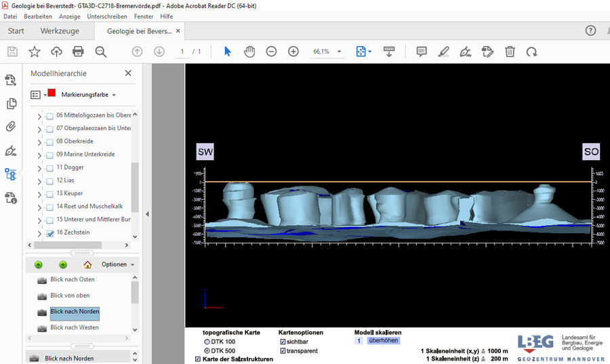Open the comment tool icon

coord(421,52)
